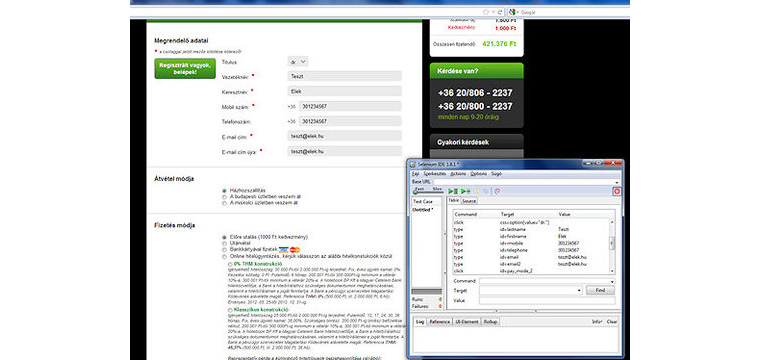This screenshot has width=760, height=360.
Task: Open the Options menu in Selenium IDE
Action: point(479,173)
